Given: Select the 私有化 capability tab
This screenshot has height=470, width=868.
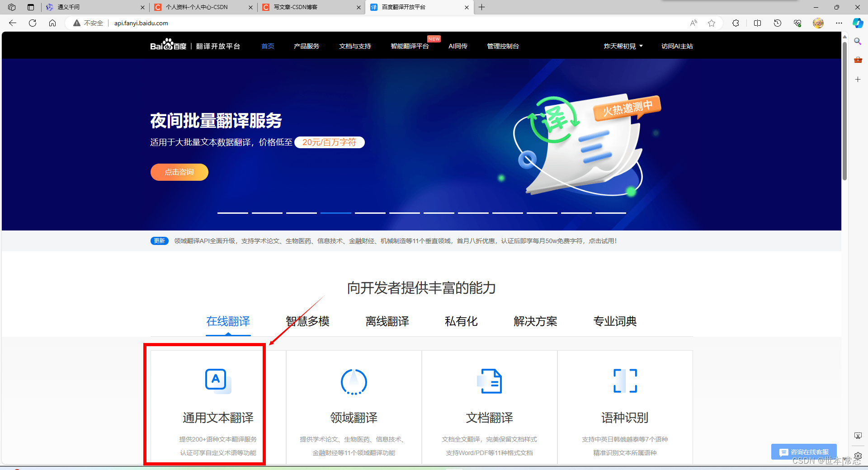Looking at the screenshot, I should (x=461, y=321).
